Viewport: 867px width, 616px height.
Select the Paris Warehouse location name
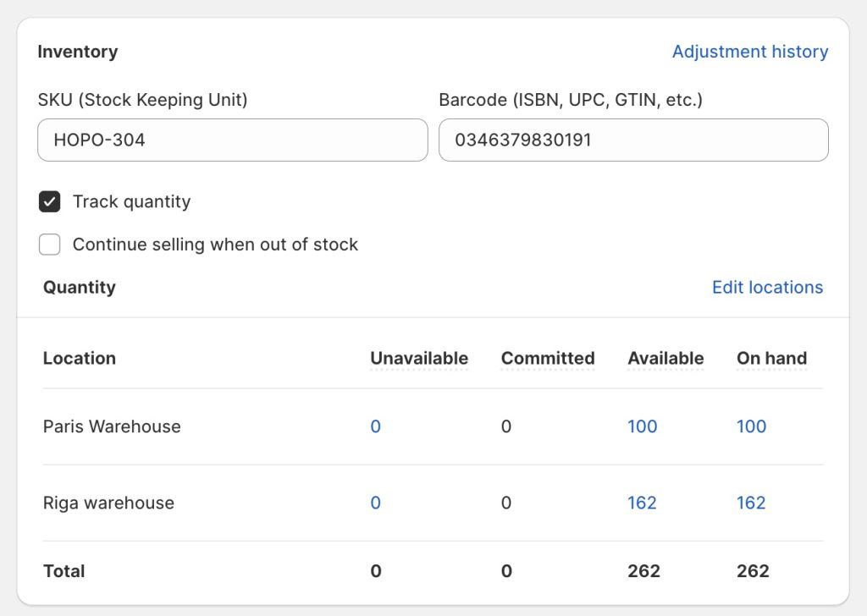click(112, 426)
